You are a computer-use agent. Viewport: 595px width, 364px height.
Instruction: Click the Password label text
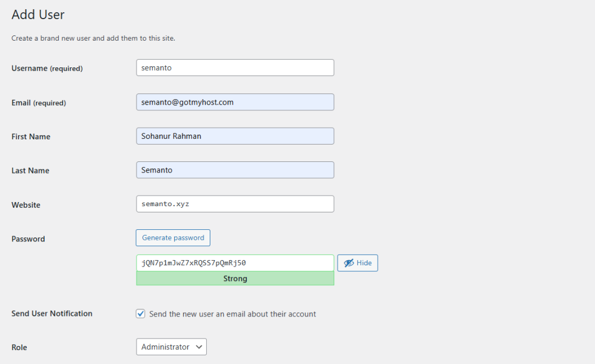(x=28, y=239)
